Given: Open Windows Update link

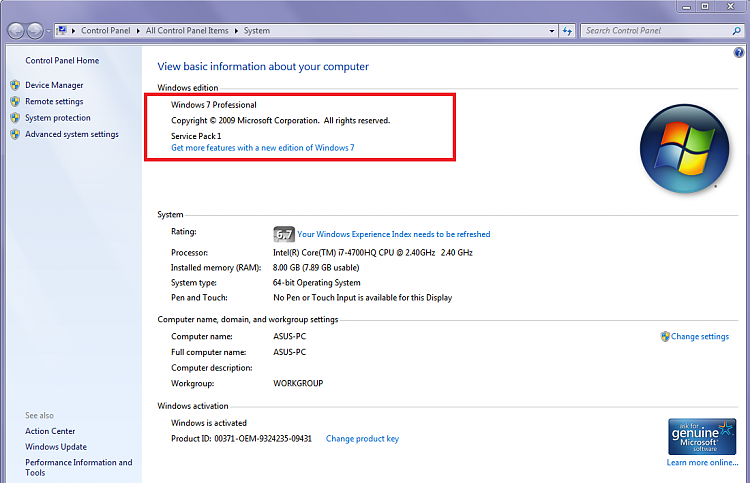Looking at the screenshot, I should [x=56, y=447].
